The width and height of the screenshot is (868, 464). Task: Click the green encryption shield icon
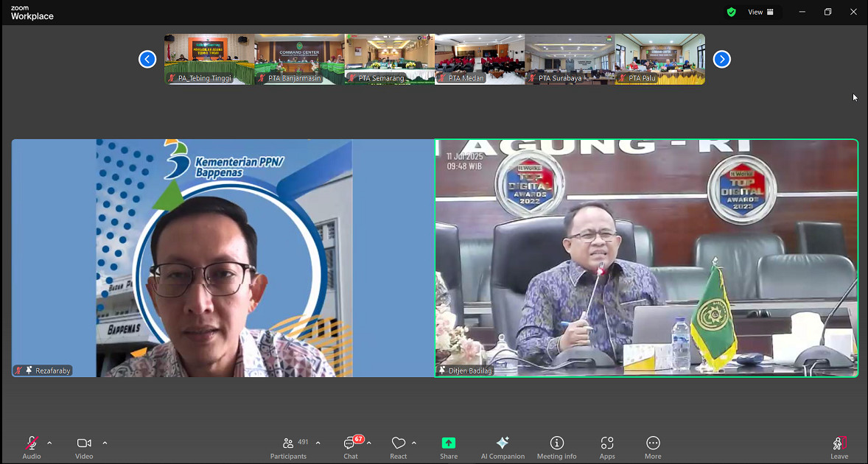click(731, 12)
